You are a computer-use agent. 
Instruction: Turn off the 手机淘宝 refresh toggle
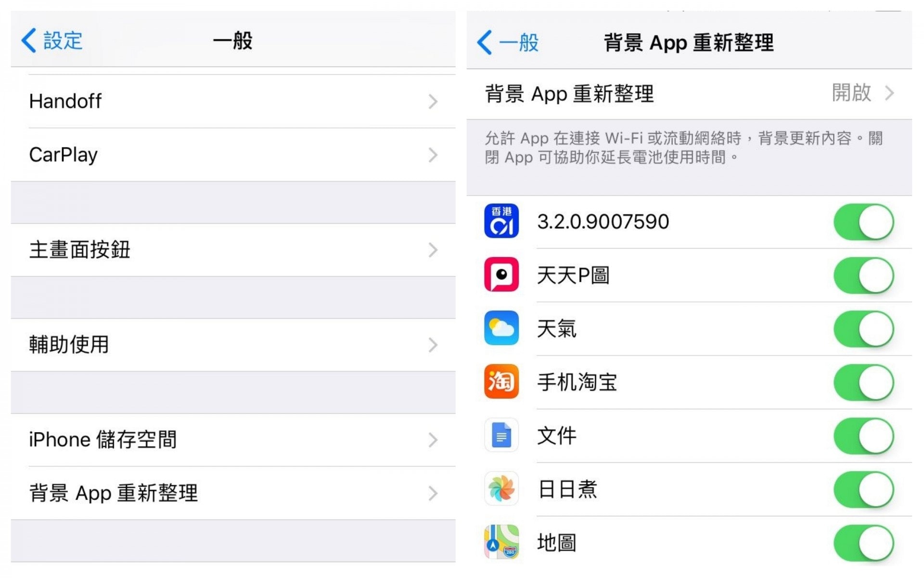863,382
